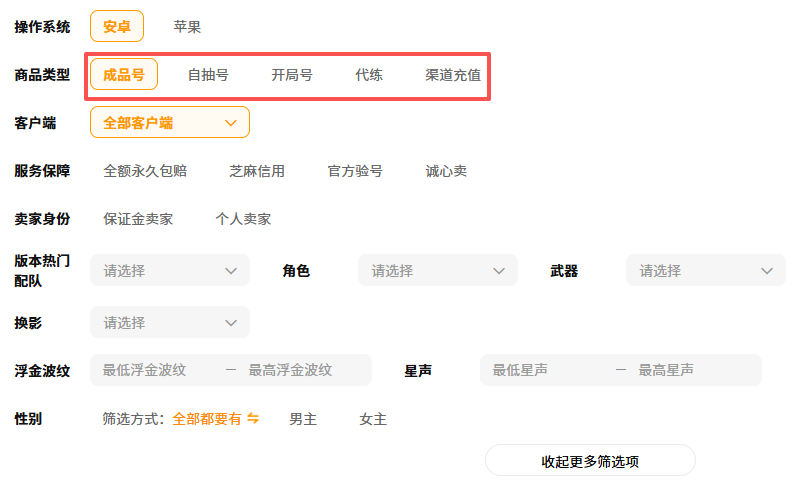Choose 成品号 product type
This screenshot has height=482, width=792.
click(124, 75)
